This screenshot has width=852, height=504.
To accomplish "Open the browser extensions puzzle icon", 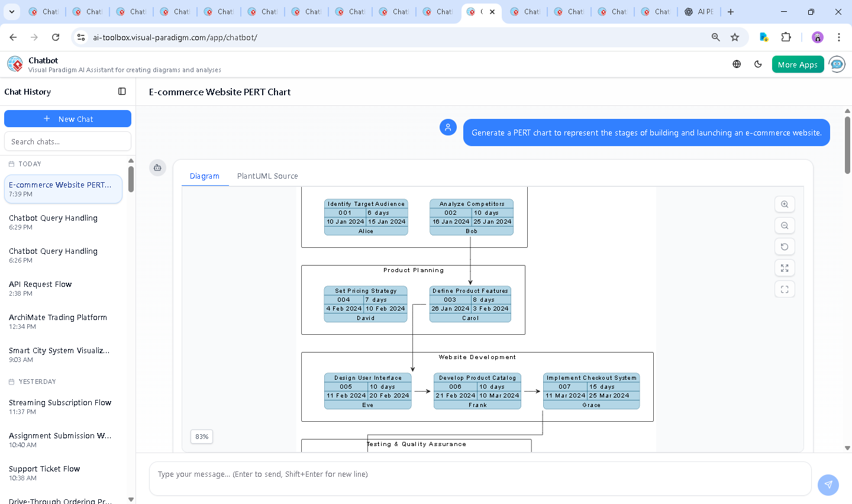I will 786,37.
